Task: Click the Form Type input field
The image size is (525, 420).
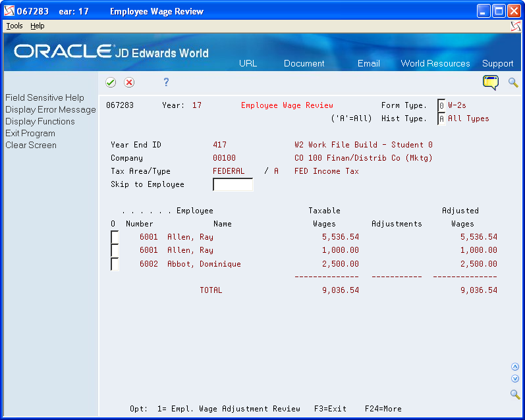Action: [441, 105]
